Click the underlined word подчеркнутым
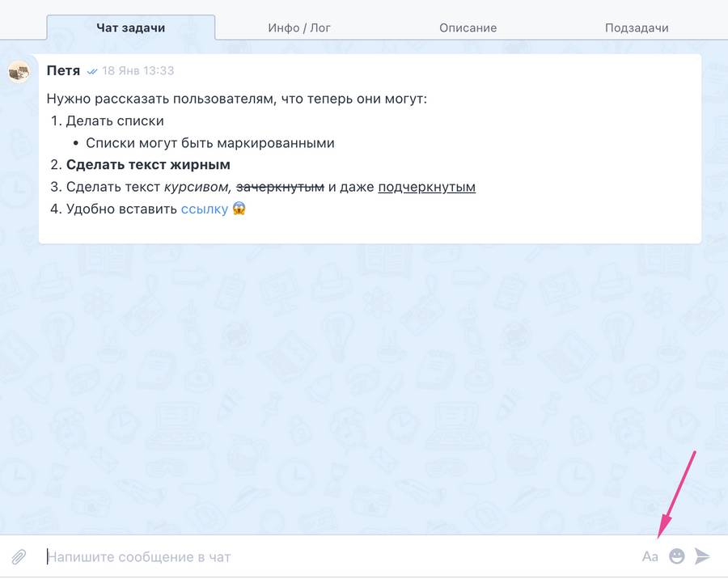 click(426, 187)
